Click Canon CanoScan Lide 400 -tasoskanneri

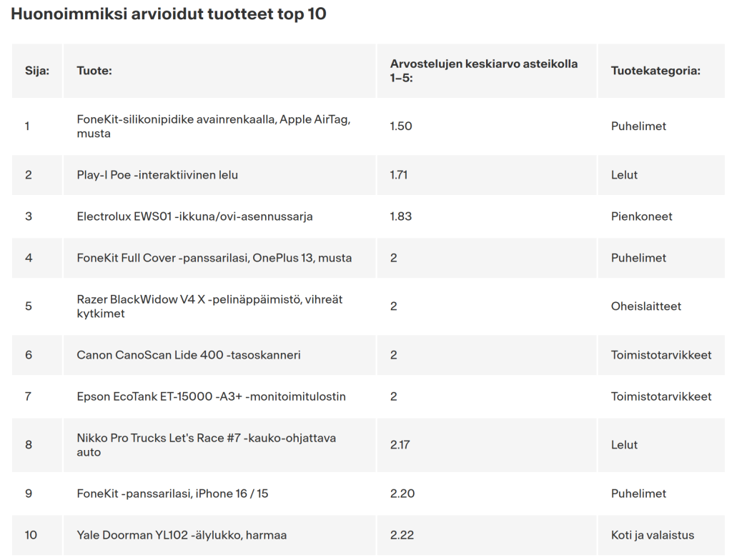pyautogui.click(x=188, y=355)
